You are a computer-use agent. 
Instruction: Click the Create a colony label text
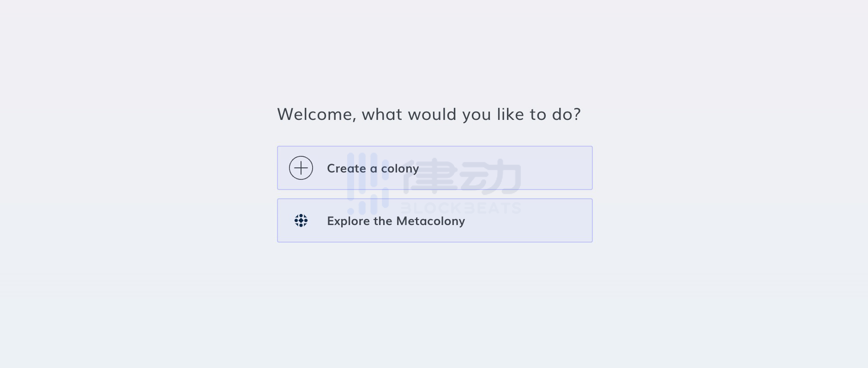[373, 168]
